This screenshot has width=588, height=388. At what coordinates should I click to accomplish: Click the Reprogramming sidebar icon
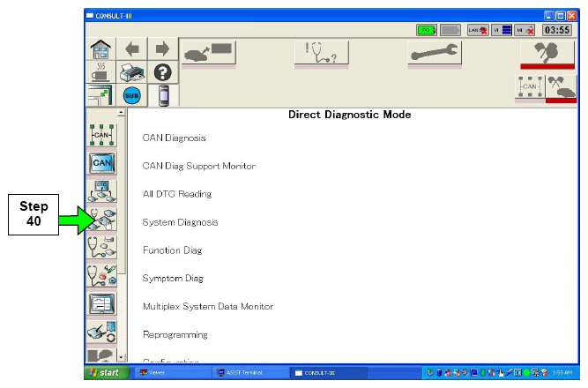[x=101, y=332]
